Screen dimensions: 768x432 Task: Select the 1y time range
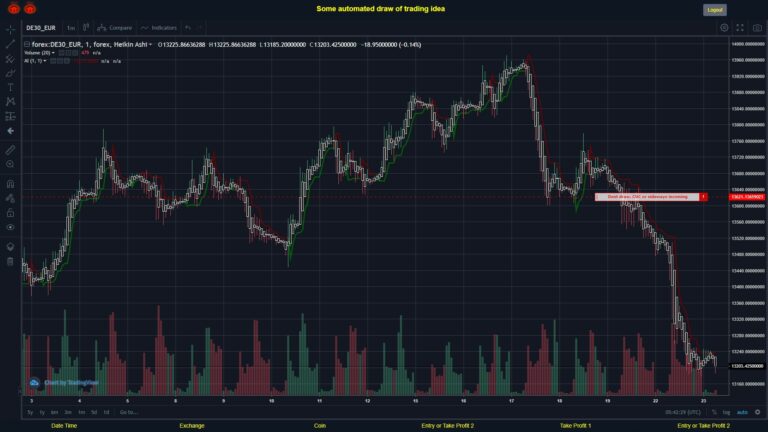(x=42, y=412)
